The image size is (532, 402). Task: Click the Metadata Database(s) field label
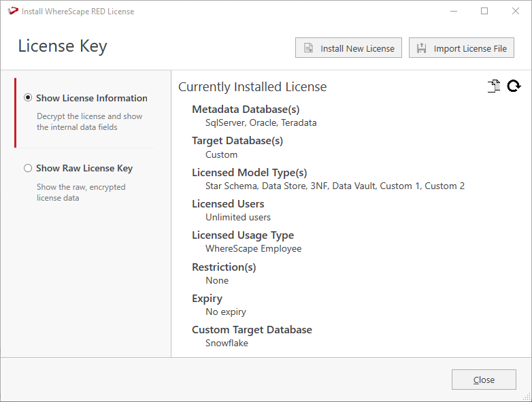click(246, 110)
